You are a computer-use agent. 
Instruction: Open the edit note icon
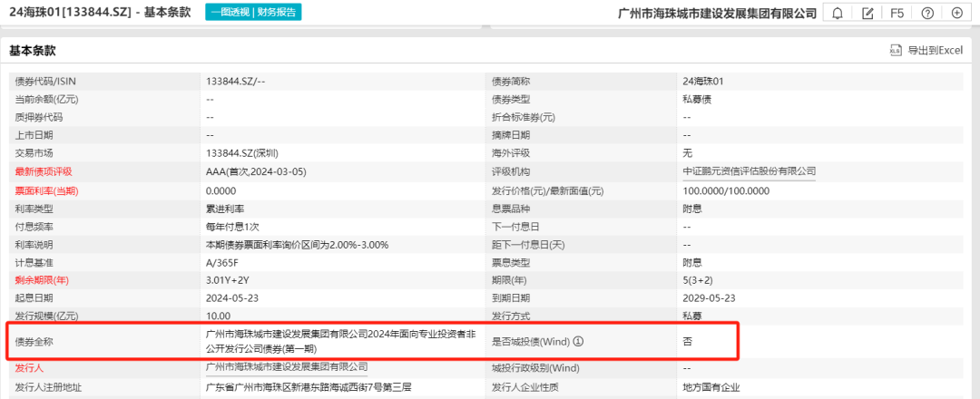coord(867,13)
